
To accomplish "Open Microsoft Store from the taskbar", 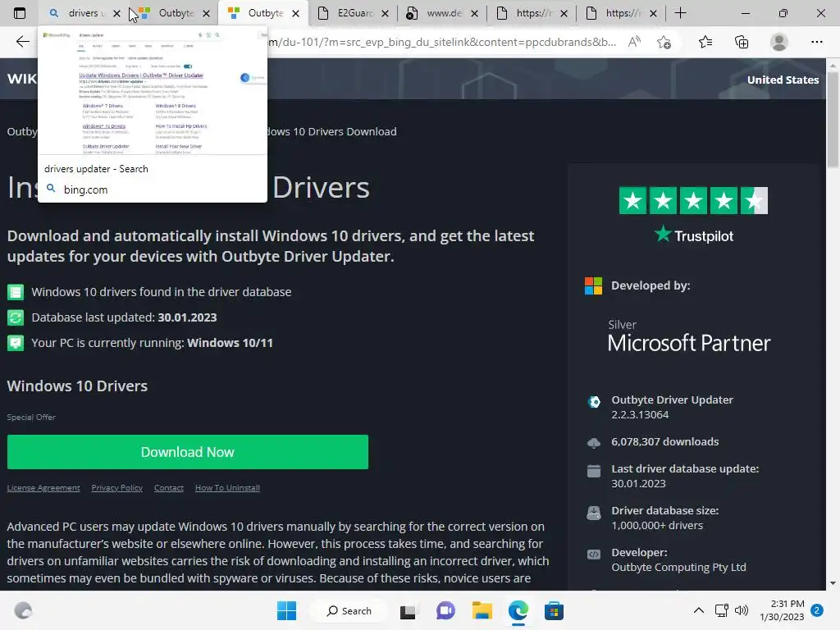I will pos(554,610).
